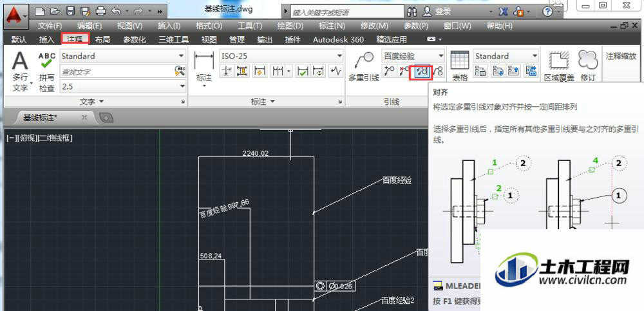644x311 pixels.
Task: Expand the 文字 panel title arrow
Action: point(102,102)
